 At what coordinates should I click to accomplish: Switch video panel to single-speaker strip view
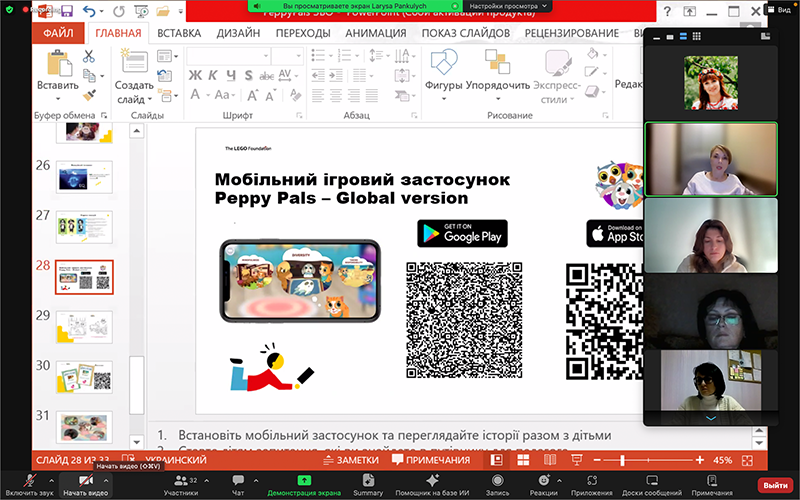click(670, 37)
